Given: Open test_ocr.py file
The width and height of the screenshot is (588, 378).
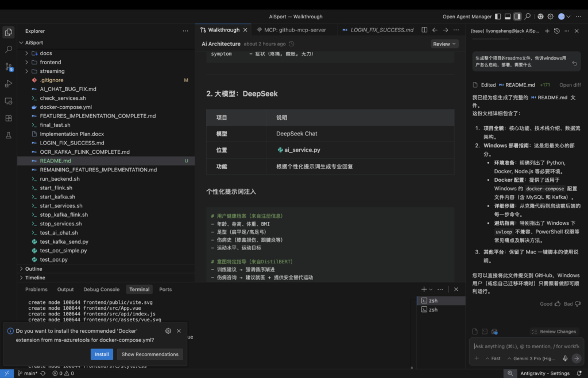Looking at the screenshot, I should 53,260.
